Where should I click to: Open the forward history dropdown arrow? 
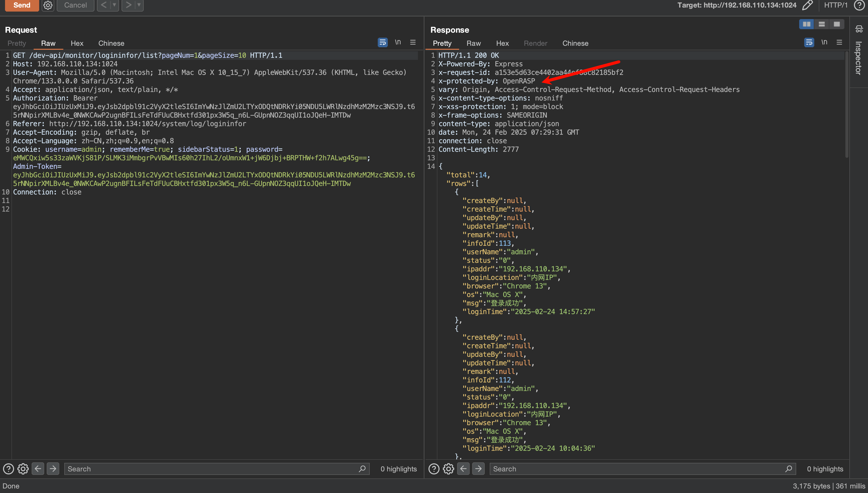[x=139, y=5]
